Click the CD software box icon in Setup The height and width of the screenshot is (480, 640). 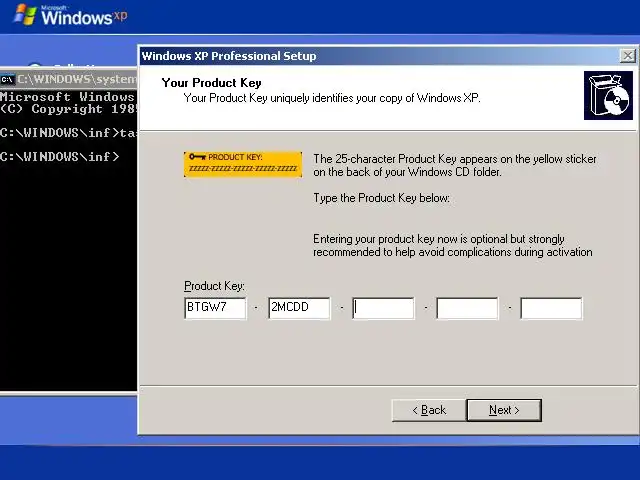click(608, 96)
